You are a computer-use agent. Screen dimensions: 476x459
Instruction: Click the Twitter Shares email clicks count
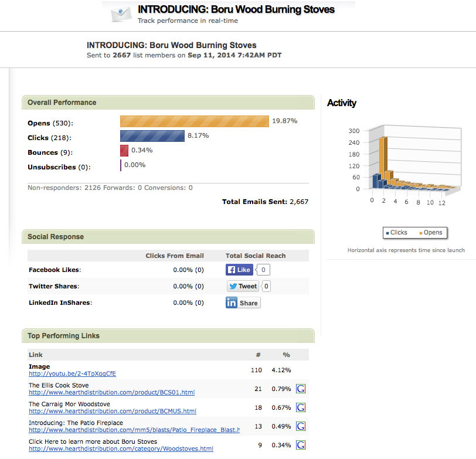[199, 286]
